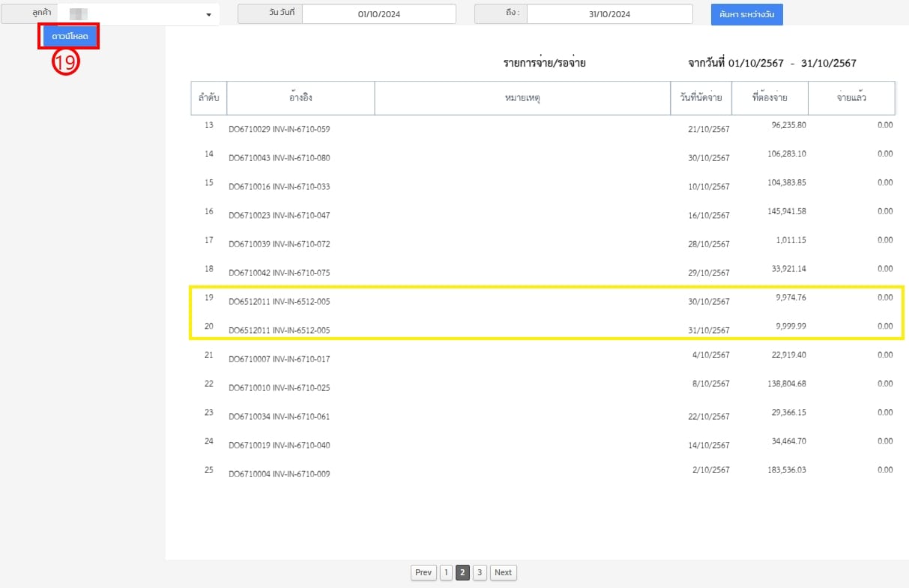Click the ค้นหา ระหว่างวัน search button
The width and height of the screenshot is (909, 588).
746,14
